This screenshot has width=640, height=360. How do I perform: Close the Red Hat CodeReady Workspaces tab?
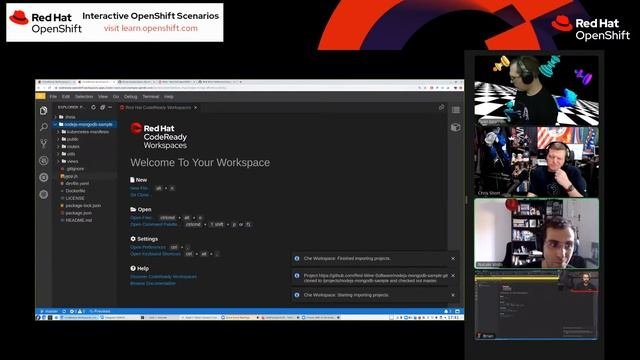(x=196, y=108)
